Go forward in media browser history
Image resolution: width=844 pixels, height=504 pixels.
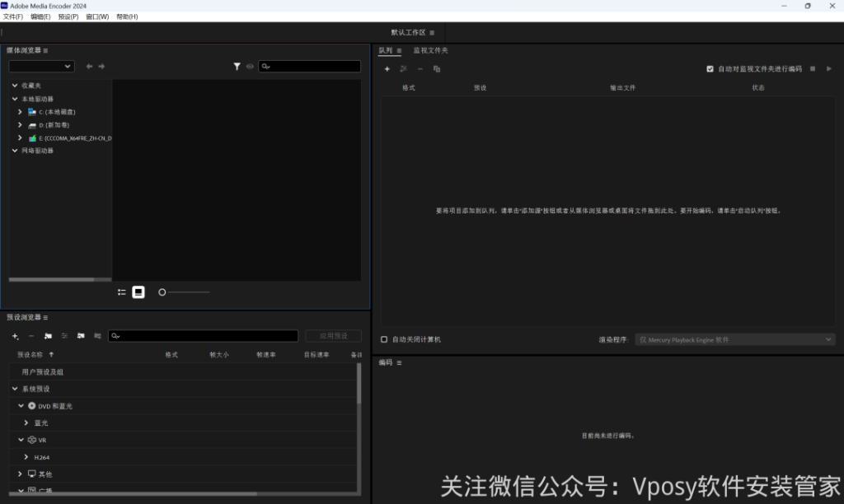pos(101,66)
